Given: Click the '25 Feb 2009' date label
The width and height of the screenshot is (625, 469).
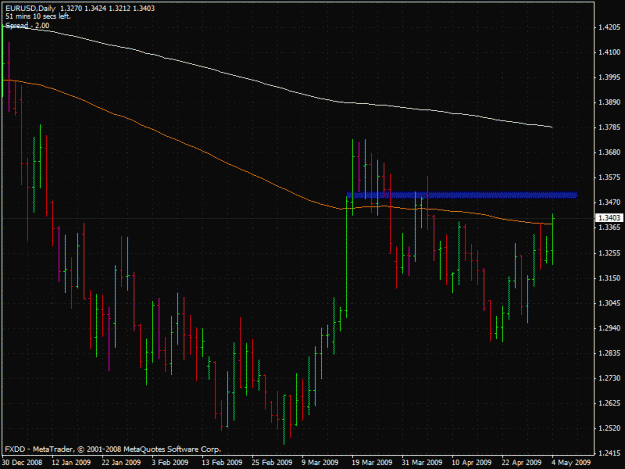Looking at the screenshot, I should pos(272,462).
